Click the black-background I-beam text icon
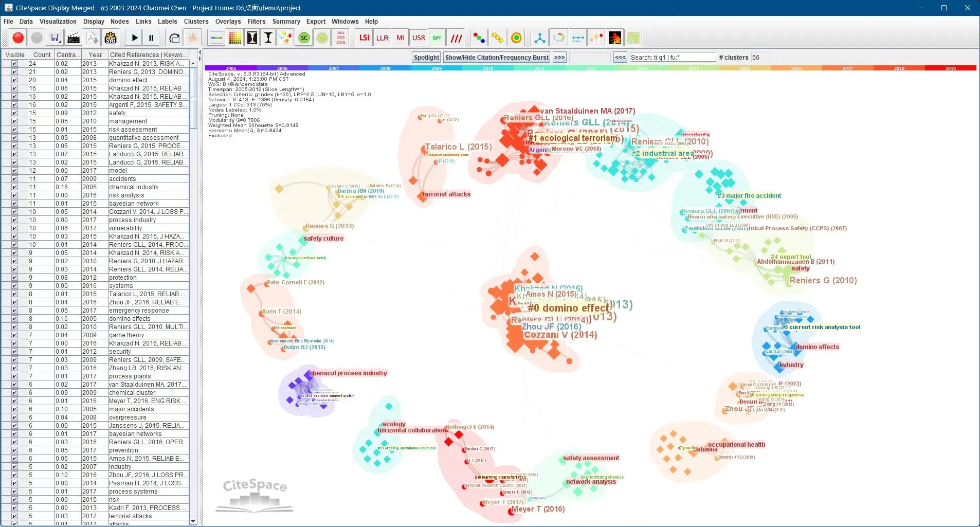 pos(252,38)
